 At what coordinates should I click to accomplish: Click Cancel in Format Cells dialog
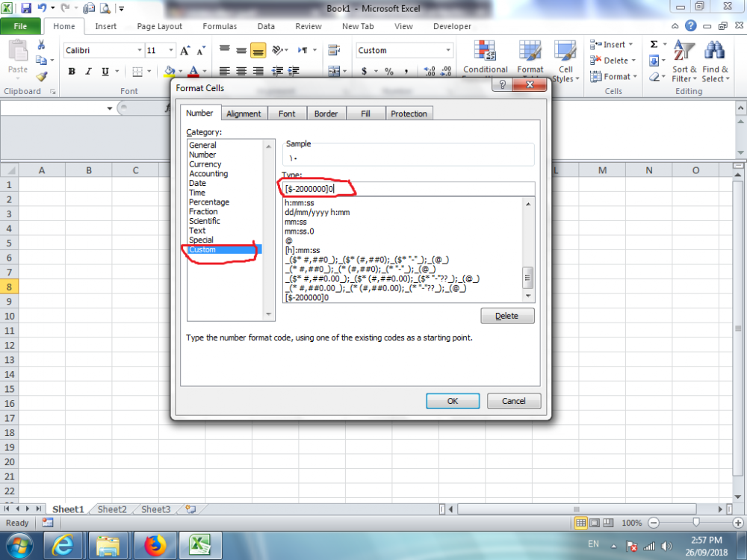click(x=514, y=401)
